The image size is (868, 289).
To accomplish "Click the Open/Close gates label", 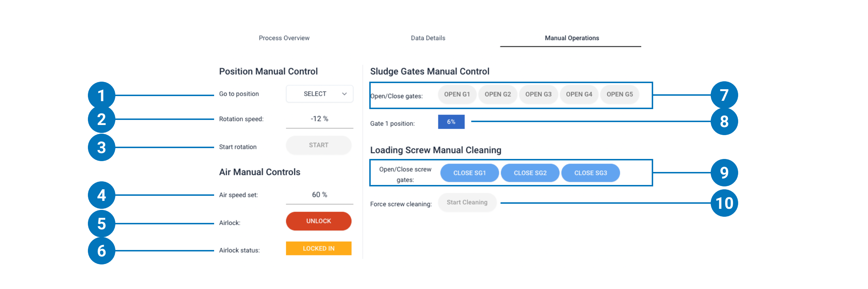I will tap(396, 96).
